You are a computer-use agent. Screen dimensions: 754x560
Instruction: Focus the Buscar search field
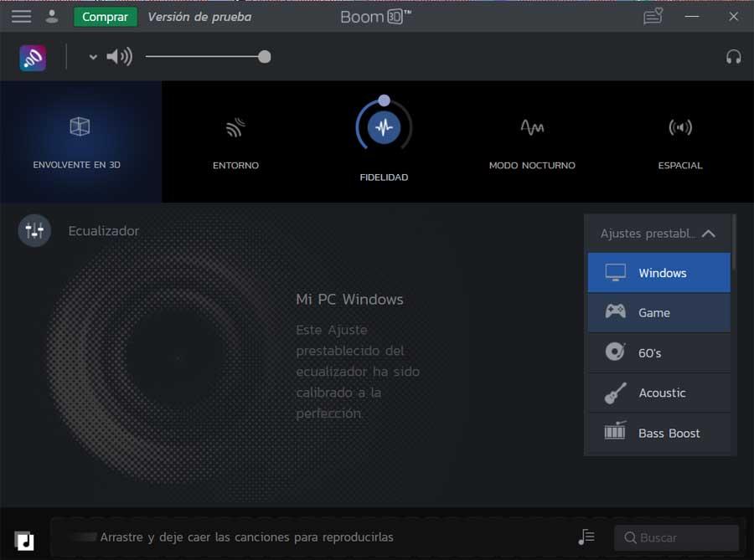(x=676, y=537)
